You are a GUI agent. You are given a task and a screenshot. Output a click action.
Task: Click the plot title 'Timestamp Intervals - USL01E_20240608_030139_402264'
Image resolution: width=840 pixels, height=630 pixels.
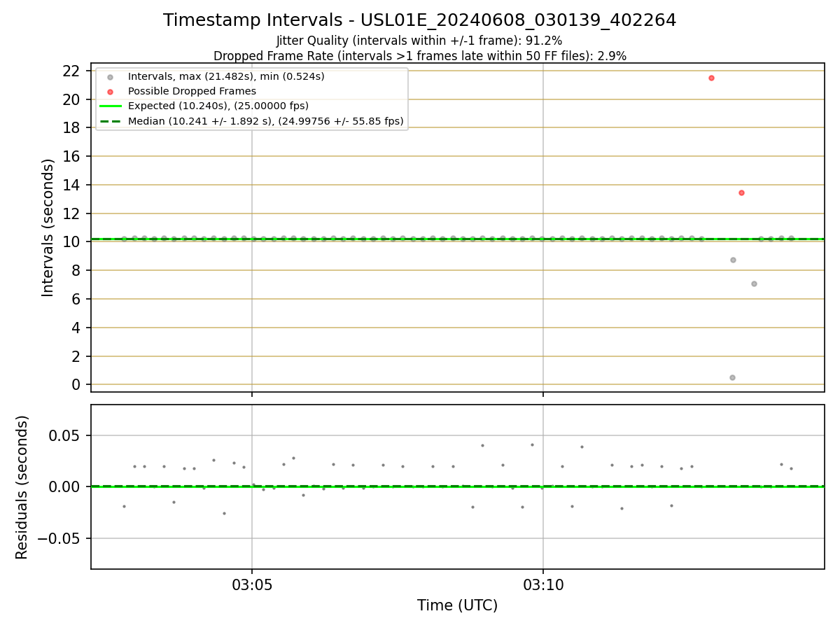pyautogui.click(x=420, y=20)
